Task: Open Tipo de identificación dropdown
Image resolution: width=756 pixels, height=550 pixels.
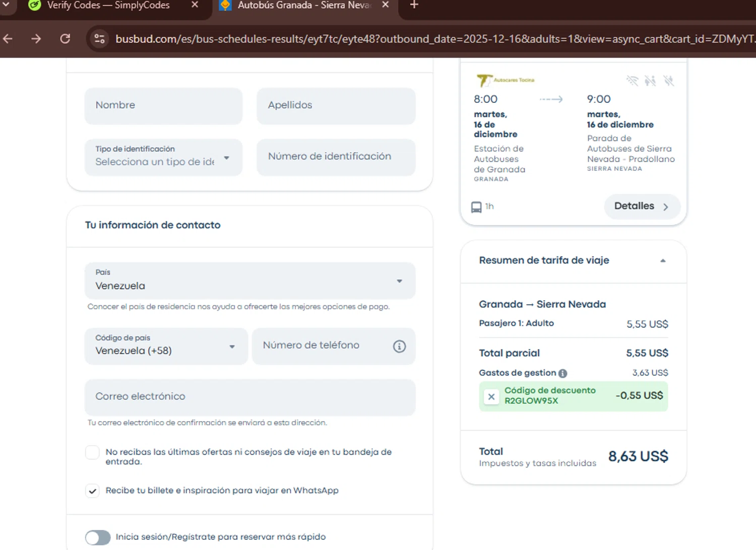Action: click(x=163, y=157)
